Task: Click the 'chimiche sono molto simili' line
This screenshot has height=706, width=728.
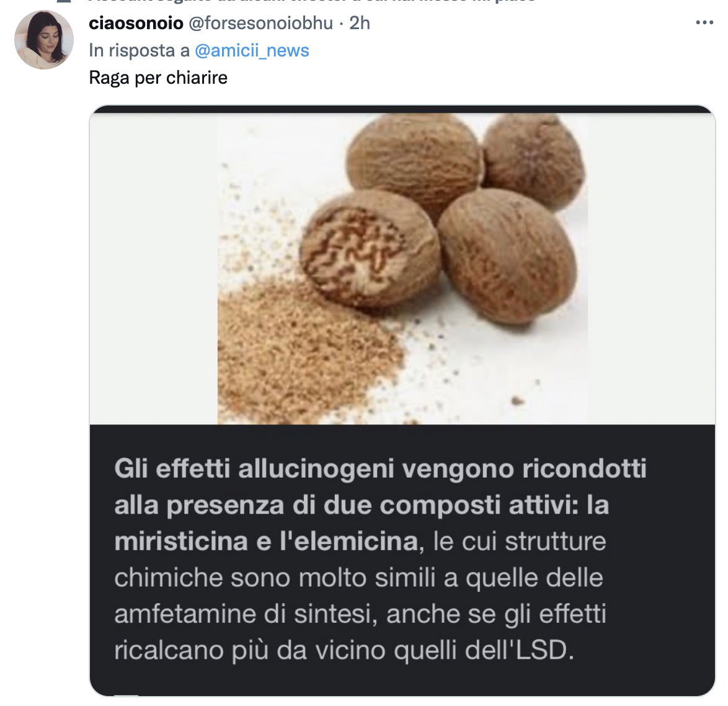Action: tap(275, 578)
